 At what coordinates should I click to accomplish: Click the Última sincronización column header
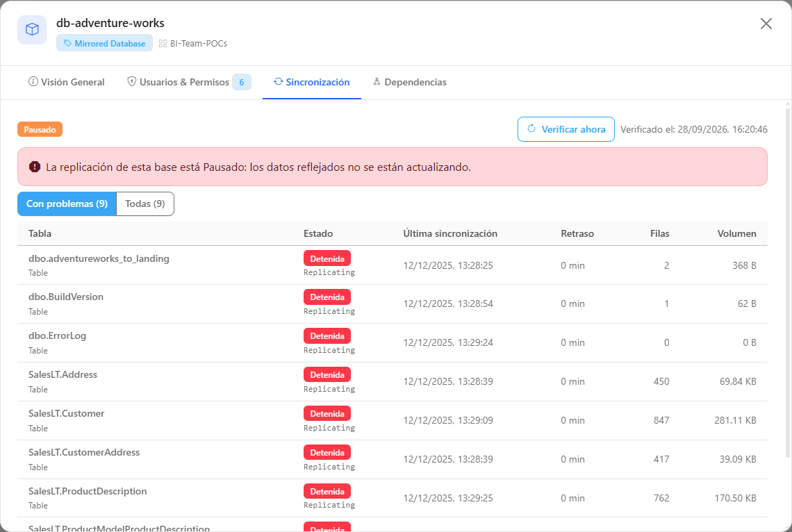[450, 233]
